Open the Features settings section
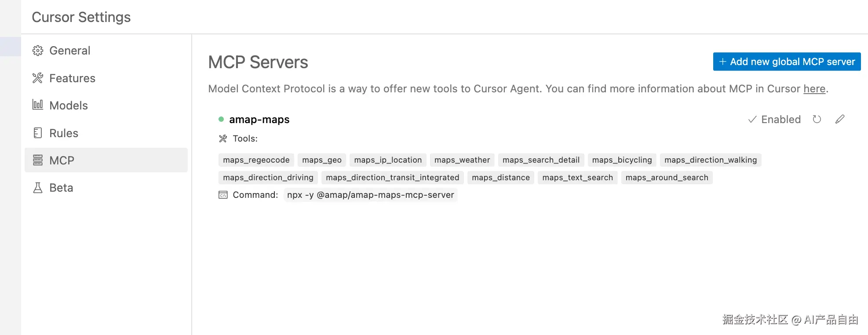868x335 pixels. point(72,78)
